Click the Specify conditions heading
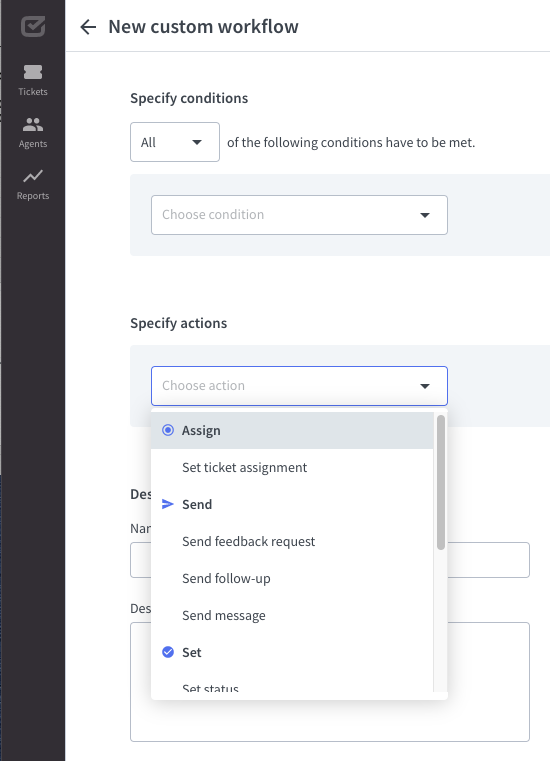The height and width of the screenshot is (761, 550). pyautogui.click(x=189, y=98)
